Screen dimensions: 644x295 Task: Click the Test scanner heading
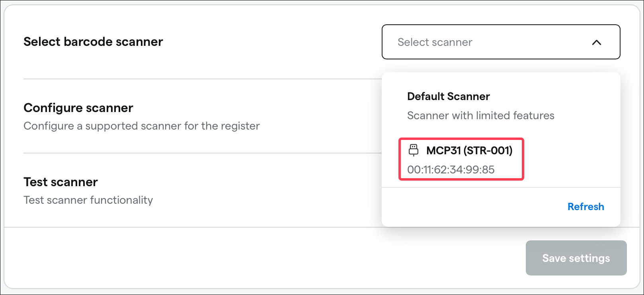point(60,182)
